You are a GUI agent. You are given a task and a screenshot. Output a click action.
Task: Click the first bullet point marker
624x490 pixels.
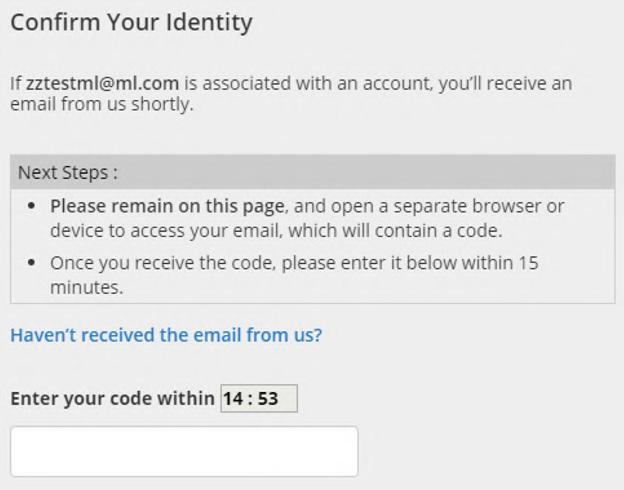click(34, 206)
